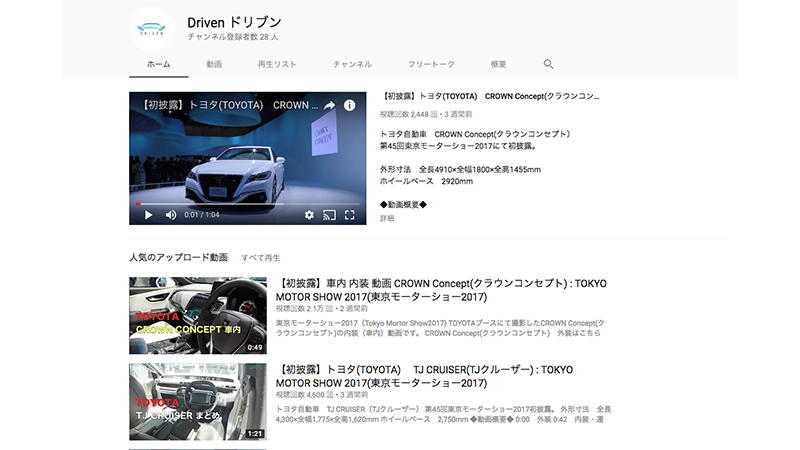Viewport: 800px width, 450px height.
Task: Click ホイールベース 2920mm description line
Action: (426, 182)
